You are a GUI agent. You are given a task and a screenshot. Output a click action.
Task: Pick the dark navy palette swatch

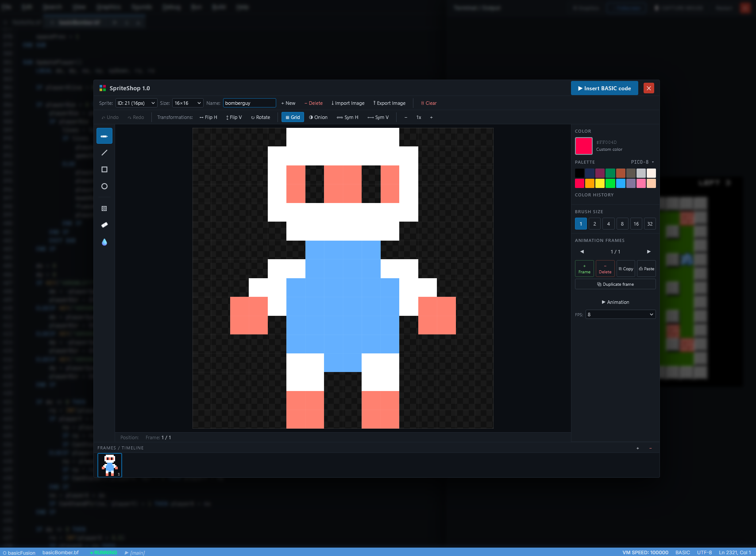[590, 173]
